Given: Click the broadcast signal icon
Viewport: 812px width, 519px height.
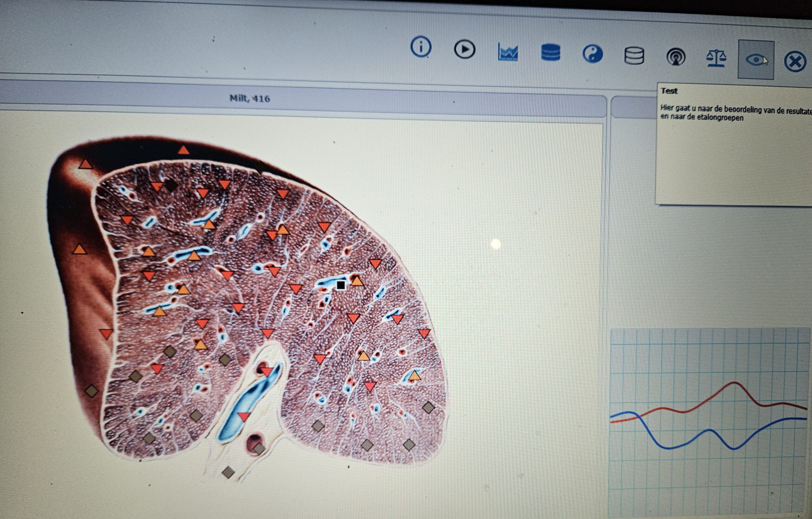Looking at the screenshot, I should [676, 57].
